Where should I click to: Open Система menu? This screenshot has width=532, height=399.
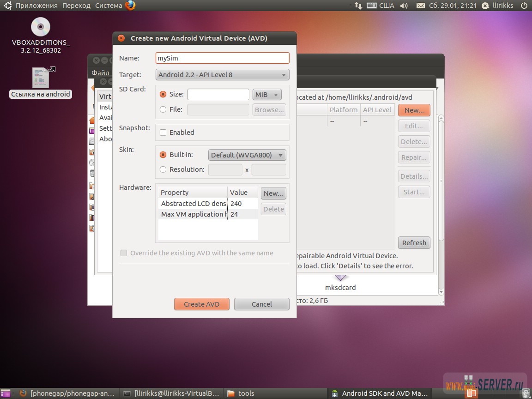[109, 6]
